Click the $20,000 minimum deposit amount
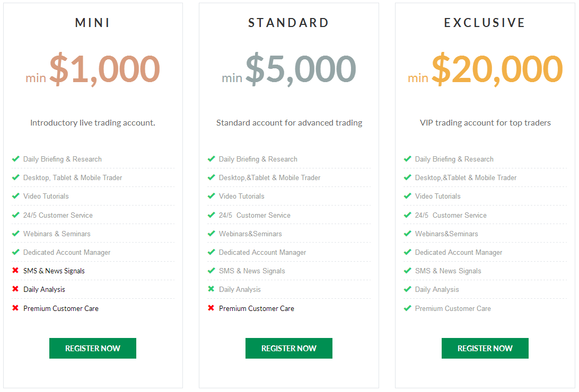Screen dimensions: 579x392 coord(496,69)
